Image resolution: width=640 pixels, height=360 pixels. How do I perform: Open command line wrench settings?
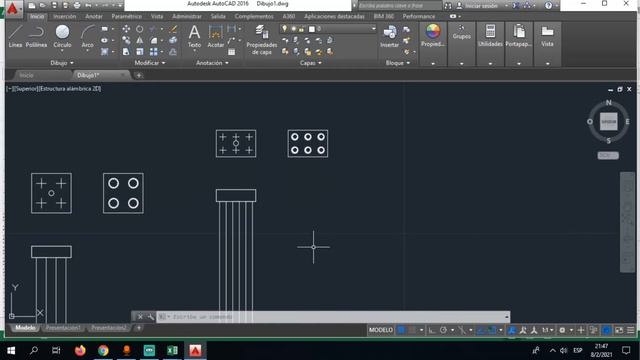click(x=151, y=317)
